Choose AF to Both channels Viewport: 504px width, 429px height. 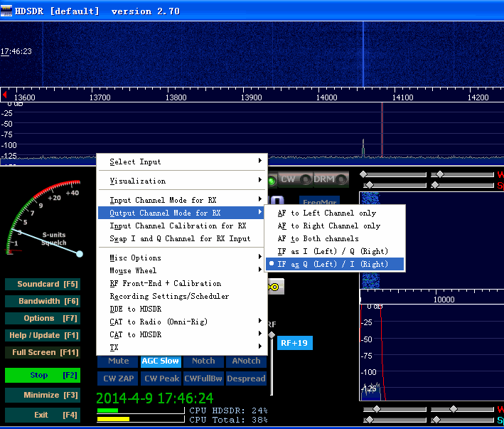coord(335,238)
